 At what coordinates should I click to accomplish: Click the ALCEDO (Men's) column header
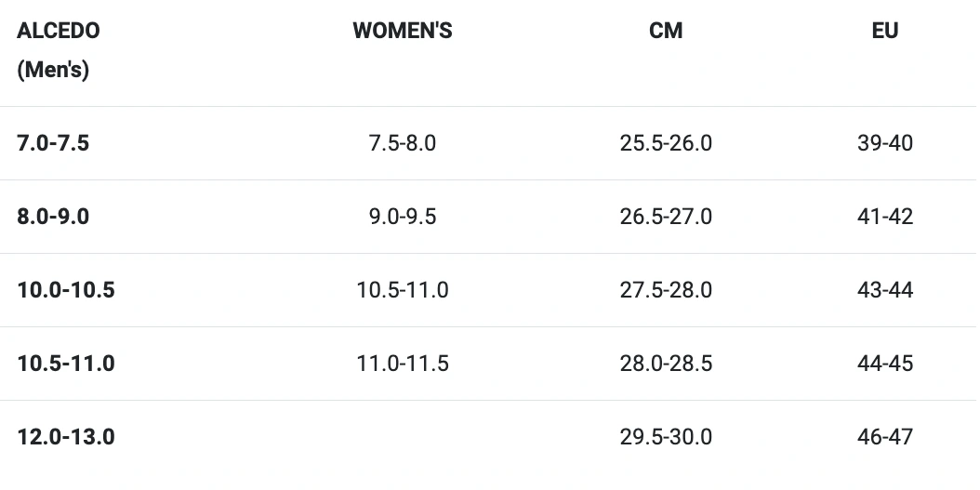pyautogui.click(x=59, y=50)
